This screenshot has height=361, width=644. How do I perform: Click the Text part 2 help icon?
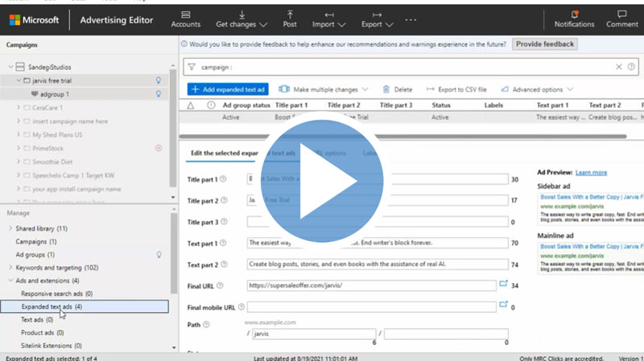[x=225, y=265]
